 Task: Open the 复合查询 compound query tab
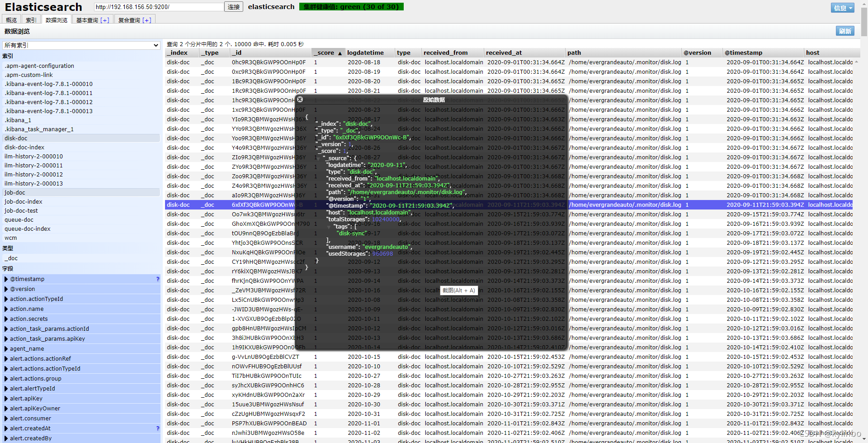pos(135,20)
